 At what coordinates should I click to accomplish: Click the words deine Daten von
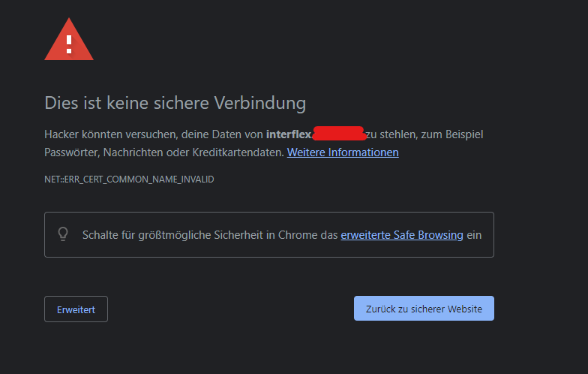click(222, 134)
